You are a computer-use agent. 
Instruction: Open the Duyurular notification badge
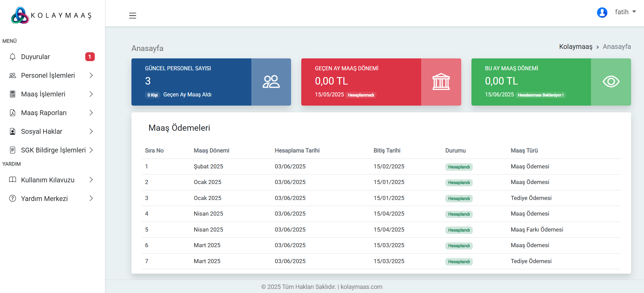90,57
